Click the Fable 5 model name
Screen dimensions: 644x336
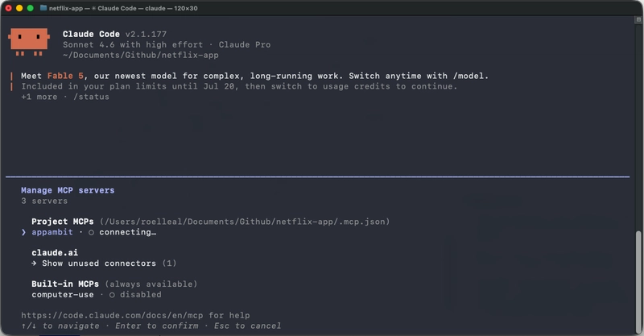(65, 76)
